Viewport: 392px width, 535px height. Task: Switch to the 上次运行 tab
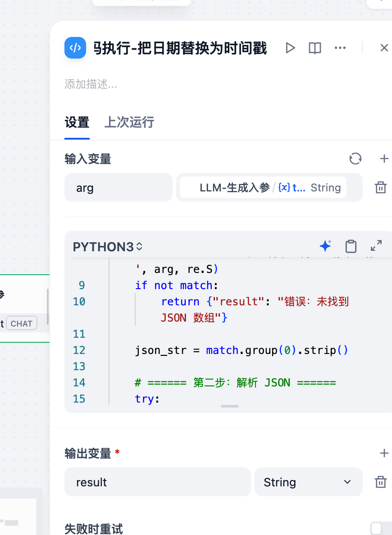click(129, 122)
